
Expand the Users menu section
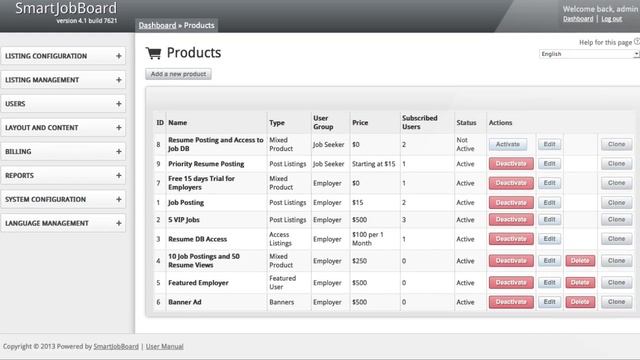(63, 104)
